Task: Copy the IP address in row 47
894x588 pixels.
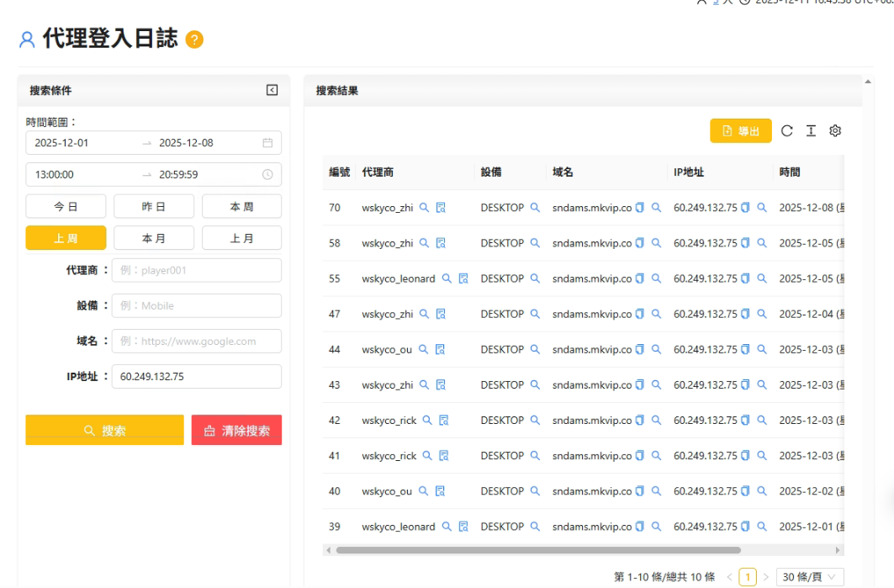Action: pos(745,314)
